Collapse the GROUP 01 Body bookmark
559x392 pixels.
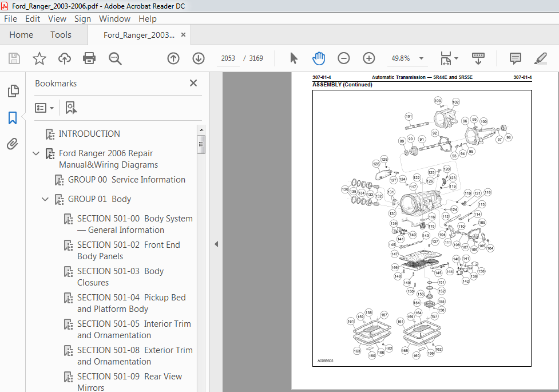coord(45,199)
